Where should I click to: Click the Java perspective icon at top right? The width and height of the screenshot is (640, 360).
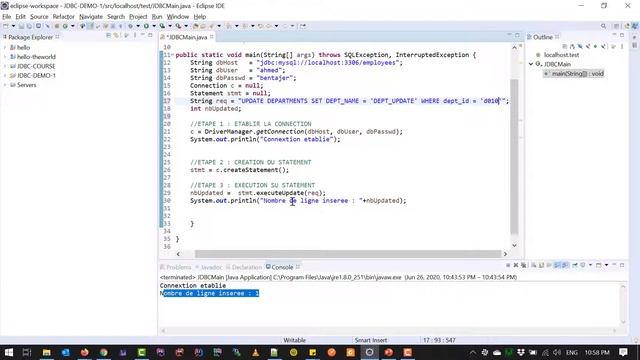[635, 26]
